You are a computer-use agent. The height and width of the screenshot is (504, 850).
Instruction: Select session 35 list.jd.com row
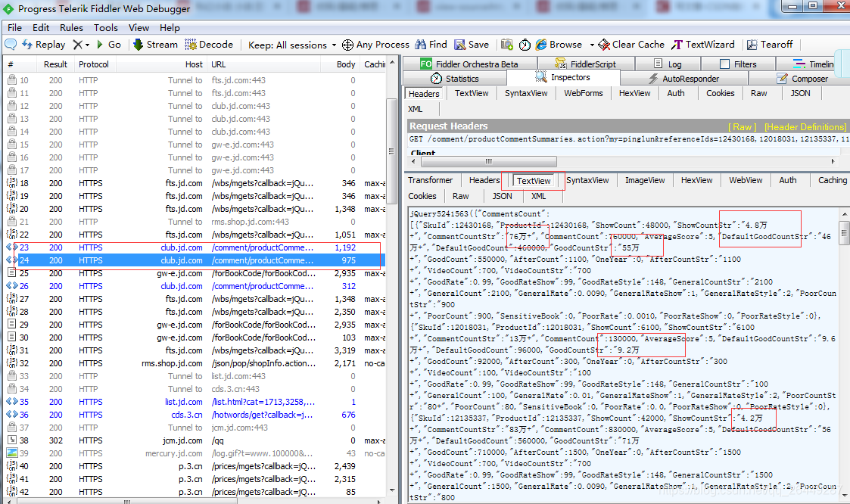click(x=194, y=402)
